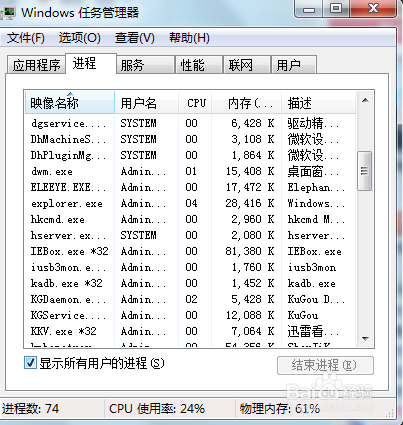Image resolution: width=403 pixels, height=425 pixels.
Task: Sort processes by CPU column header
Action: 195,102
